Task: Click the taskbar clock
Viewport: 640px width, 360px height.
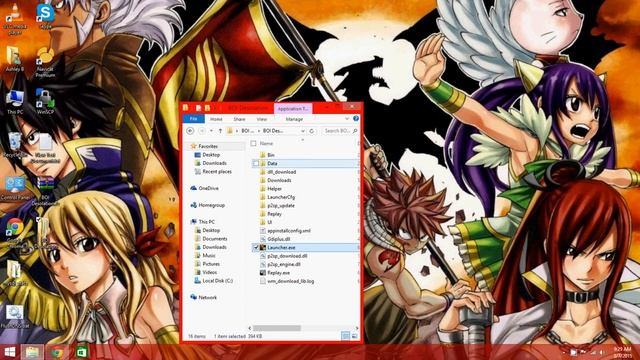Action: click(x=622, y=352)
